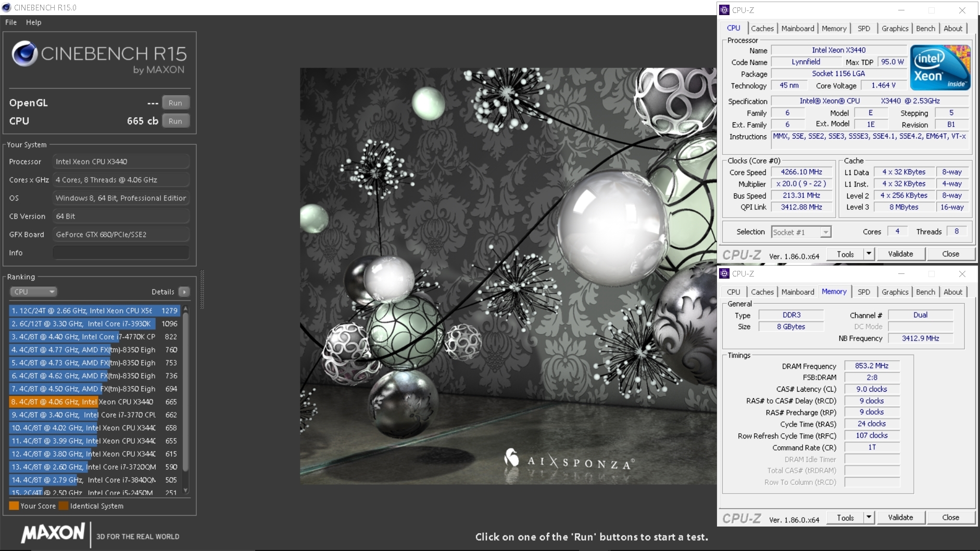Screen dimensions: 980x551
Task: Click Validate in upper CPU-Z window
Action: tap(900, 254)
